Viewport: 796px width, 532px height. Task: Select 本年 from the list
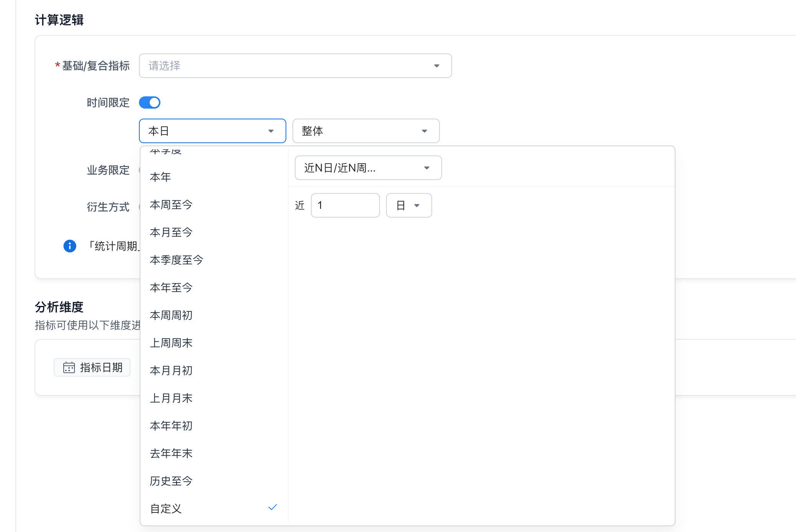160,177
